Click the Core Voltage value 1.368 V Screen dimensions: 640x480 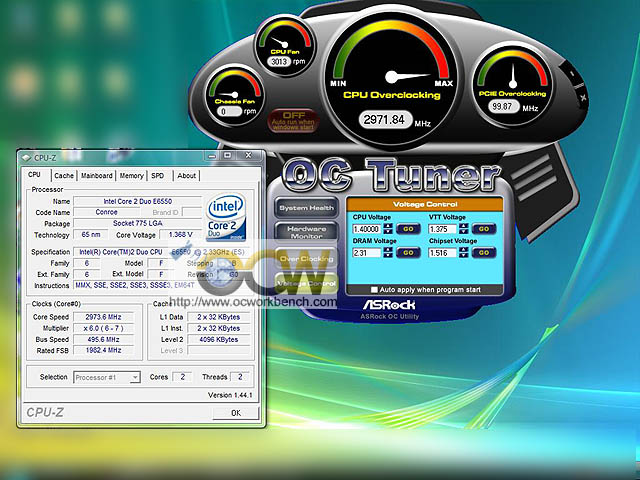click(180, 235)
